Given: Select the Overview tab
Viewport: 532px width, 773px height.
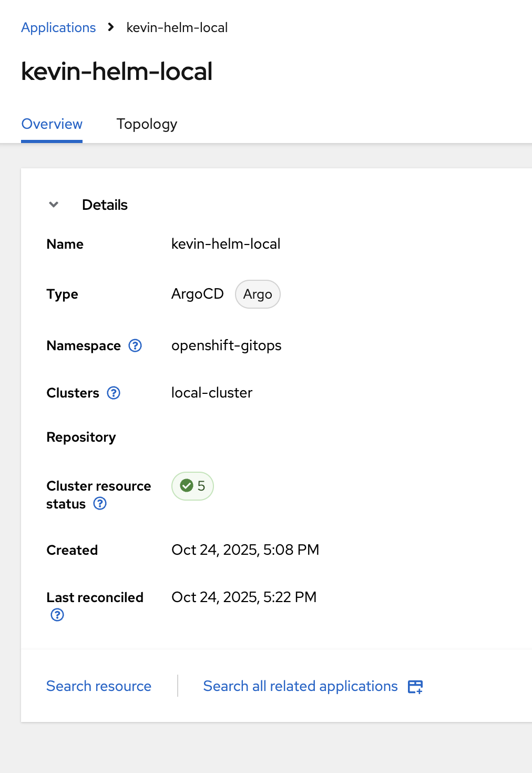Looking at the screenshot, I should point(52,124).
